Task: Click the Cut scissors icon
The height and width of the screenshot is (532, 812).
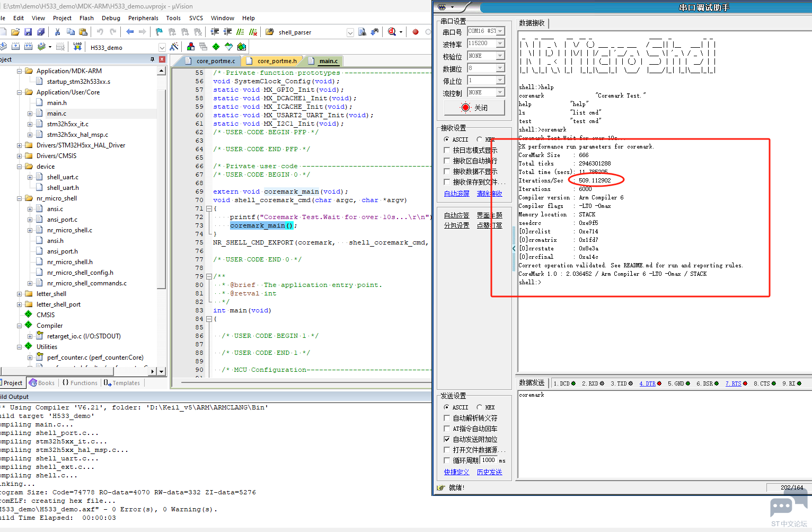Action: tap(57, 32)
